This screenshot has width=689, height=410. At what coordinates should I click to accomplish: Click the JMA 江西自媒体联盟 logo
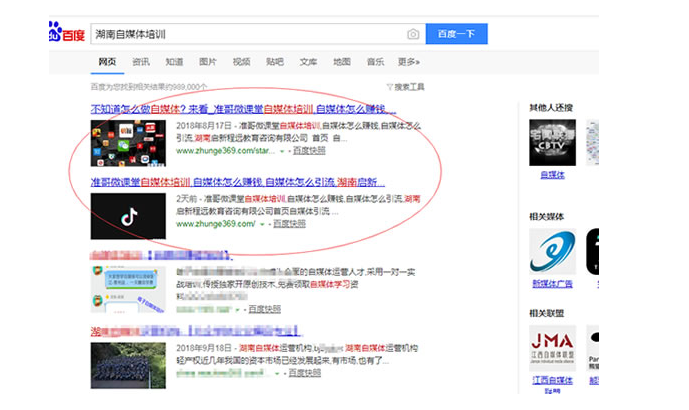pyautogui.click(x=552, y=349)
